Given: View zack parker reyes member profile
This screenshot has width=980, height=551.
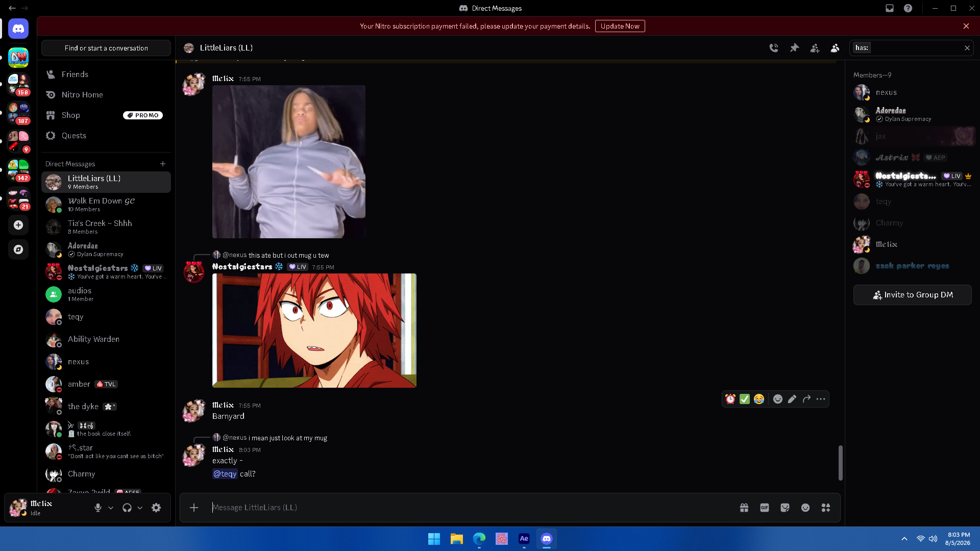Looking at the screenshot, I should [913, 266].
